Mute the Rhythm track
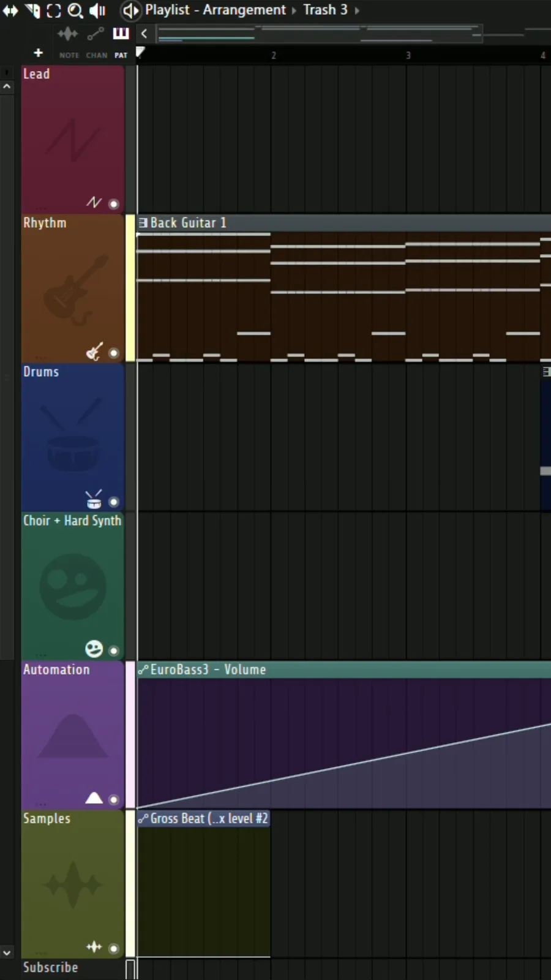 pyautogui.click(x=113, y=353)
